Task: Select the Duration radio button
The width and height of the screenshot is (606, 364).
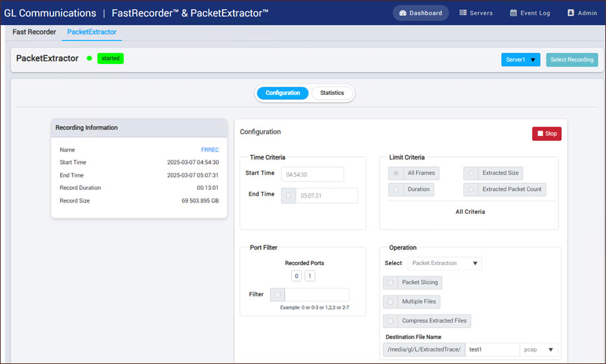Action: coord(396,189)
